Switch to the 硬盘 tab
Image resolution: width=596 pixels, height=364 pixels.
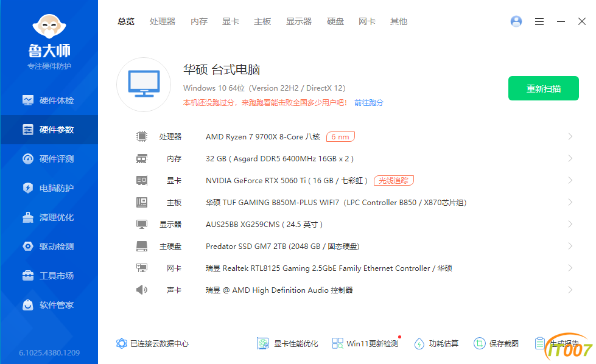(x=335, y=21)
